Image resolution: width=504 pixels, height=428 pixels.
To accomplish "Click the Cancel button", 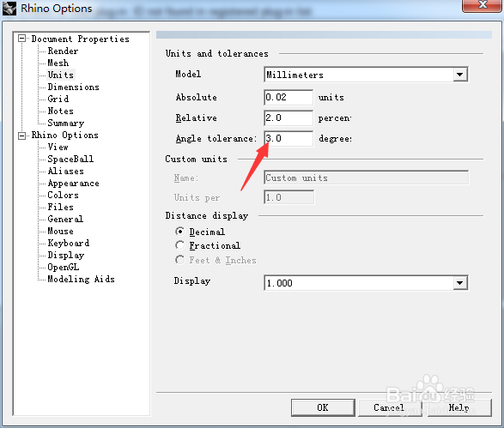I will pos(389,407).
